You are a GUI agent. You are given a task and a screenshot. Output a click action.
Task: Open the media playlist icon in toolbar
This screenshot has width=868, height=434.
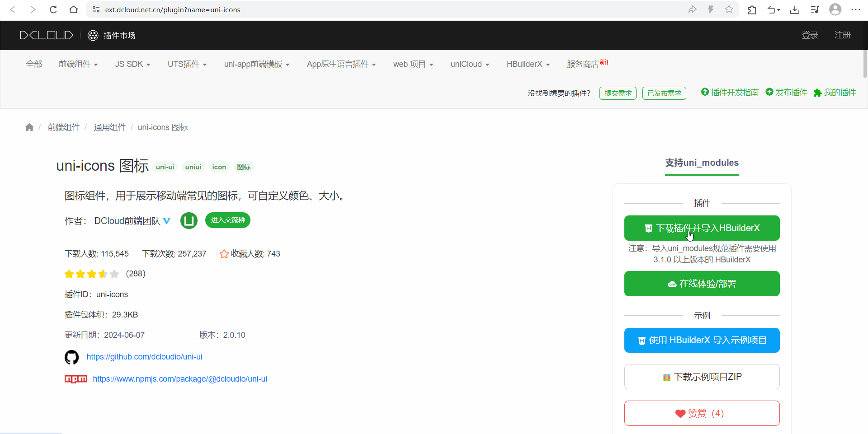[815, 9]
